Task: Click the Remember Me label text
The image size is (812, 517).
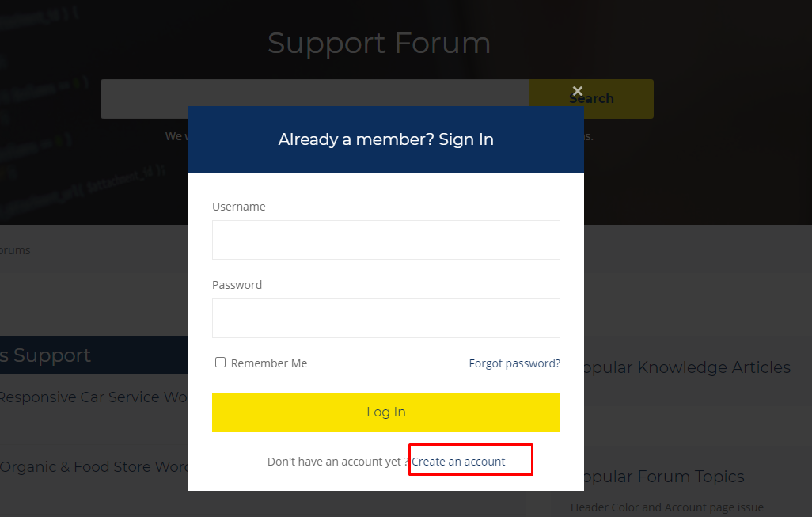Action: (x=269, y=363)
